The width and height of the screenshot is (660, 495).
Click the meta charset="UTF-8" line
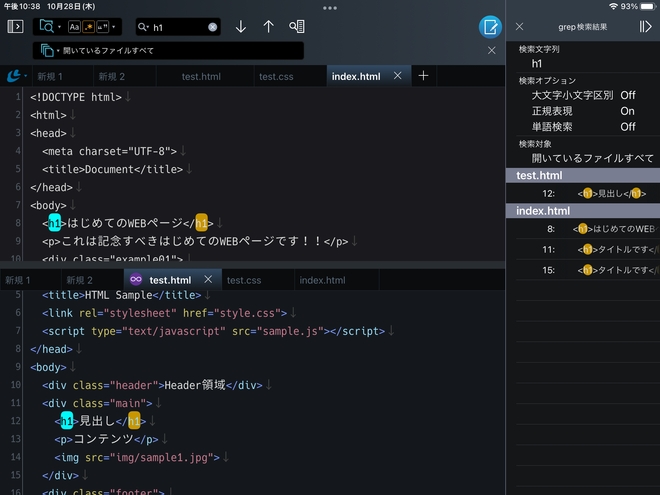coord(109,152)
